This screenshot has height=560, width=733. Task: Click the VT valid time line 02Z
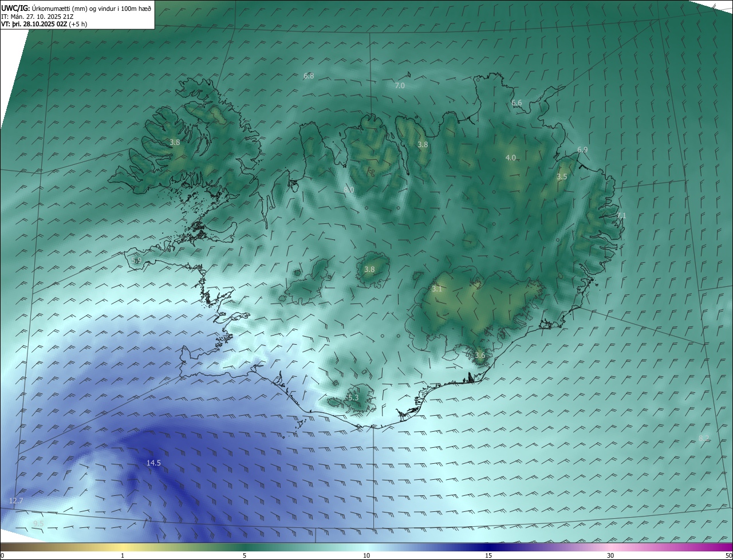(x=42, y=25)
